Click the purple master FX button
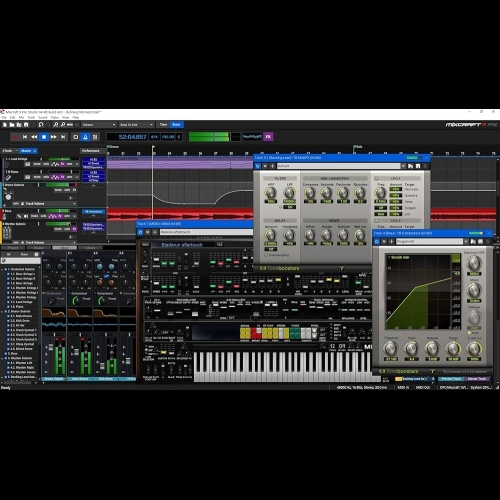Viewport: 500px width, 500px height. click(x=268, y=137)
